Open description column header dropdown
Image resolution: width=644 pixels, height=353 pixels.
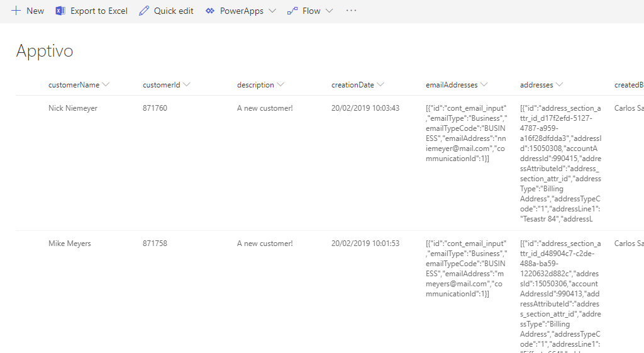(x=280, y=85)
